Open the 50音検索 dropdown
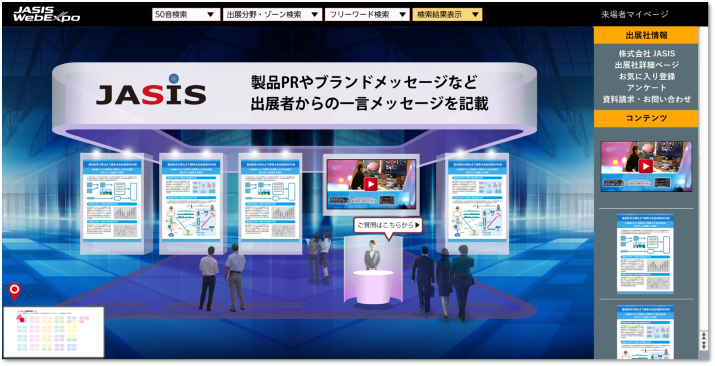 tap(186, 15)
